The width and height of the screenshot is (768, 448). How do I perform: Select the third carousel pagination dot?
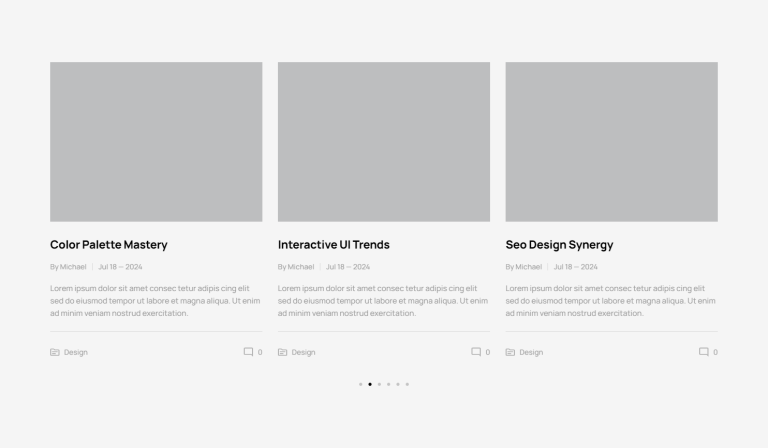tap(379, 384)
